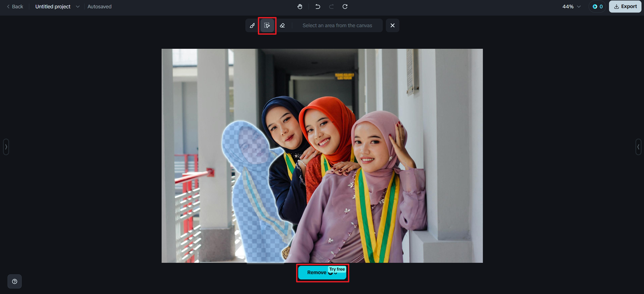Select the brush selection tool
This screenshot has height=294, width=644.
(253, 25)
